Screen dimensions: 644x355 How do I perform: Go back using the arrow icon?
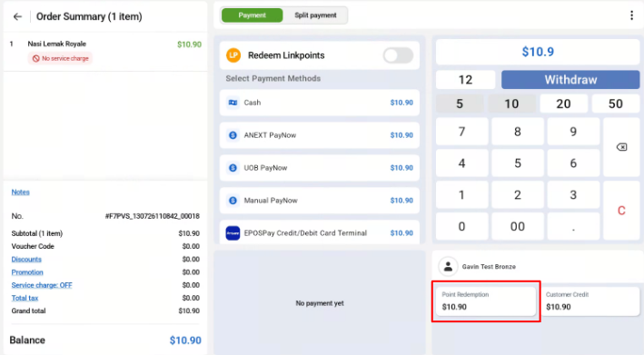pos(17,16)
